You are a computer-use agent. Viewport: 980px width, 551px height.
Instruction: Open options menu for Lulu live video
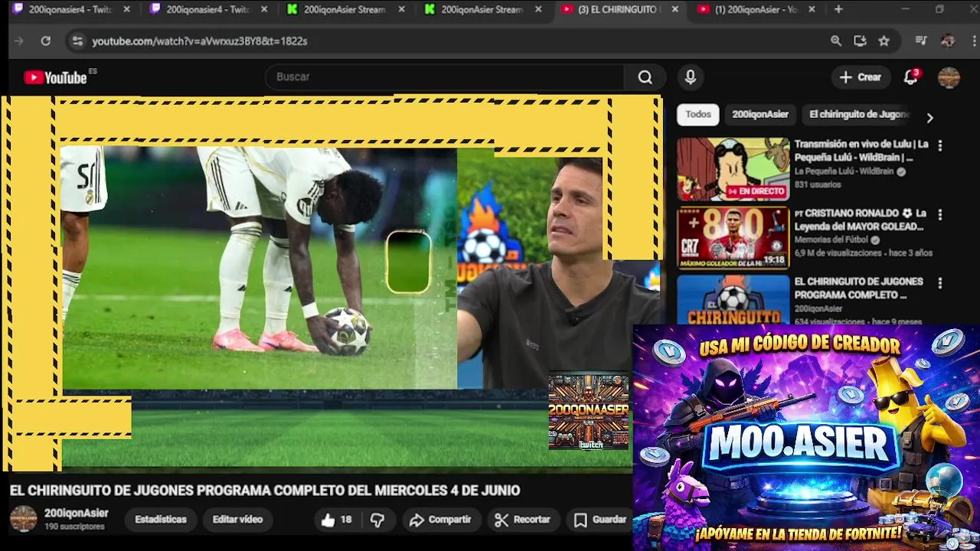pos(940,145)
